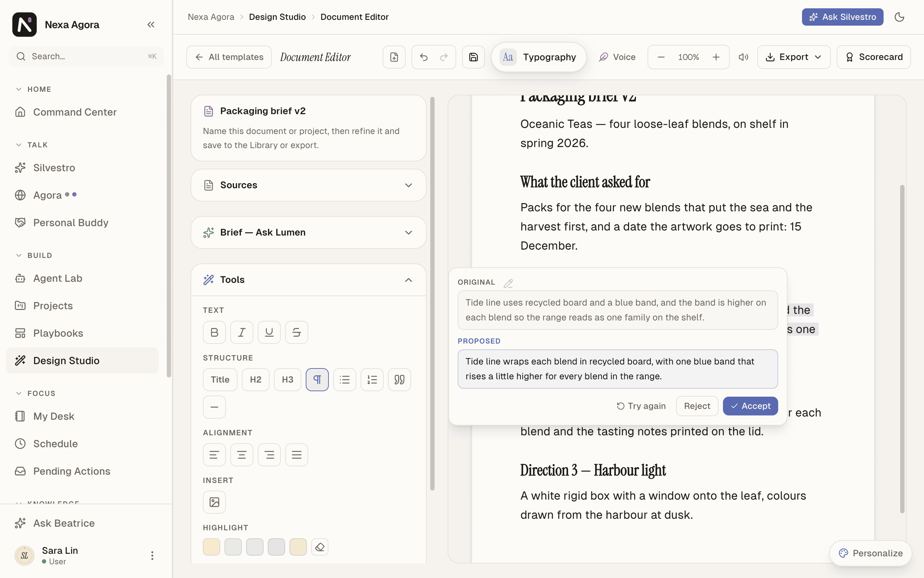Viewport: 924px width, 578px height.
Task: Collapse the HOME sidebar section
Action: pyautogui.click(x=34, y=89)
